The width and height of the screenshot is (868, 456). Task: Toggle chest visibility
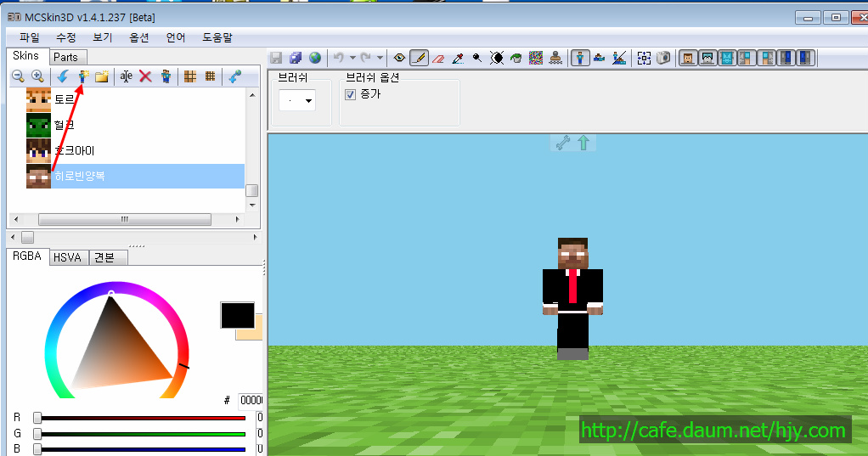(x=727, y=58)
